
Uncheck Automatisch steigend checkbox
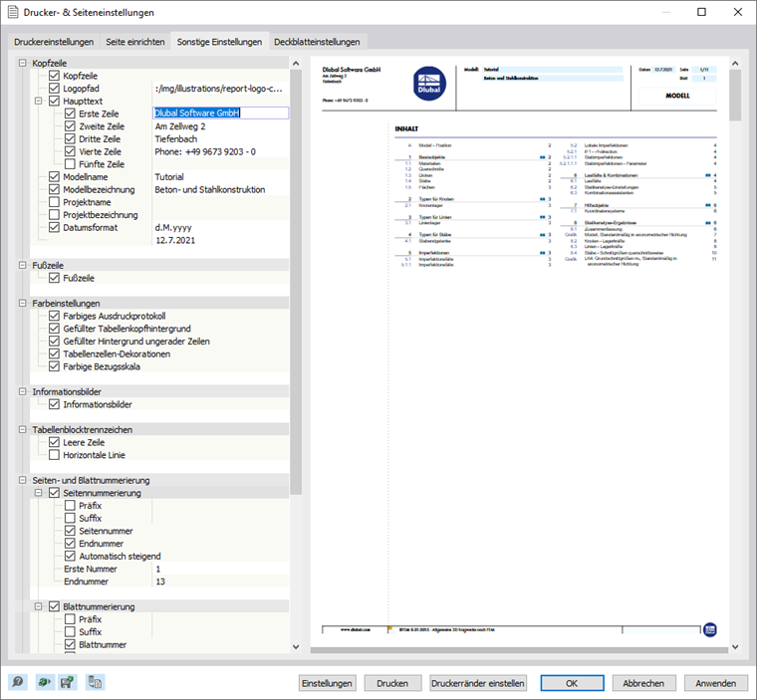70,557
